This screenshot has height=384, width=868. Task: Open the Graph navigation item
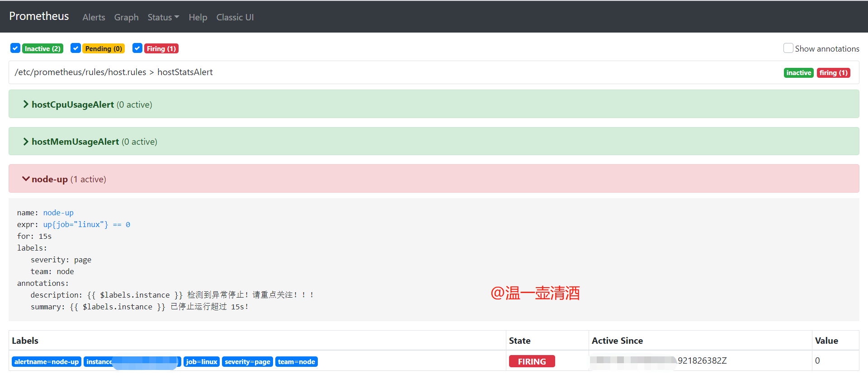pos(126,17)
